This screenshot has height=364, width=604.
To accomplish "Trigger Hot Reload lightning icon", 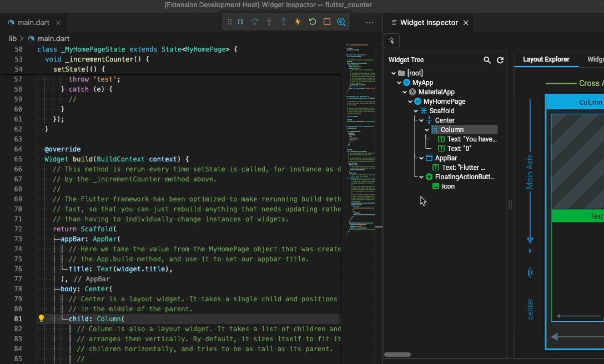I will pos(298,22).
